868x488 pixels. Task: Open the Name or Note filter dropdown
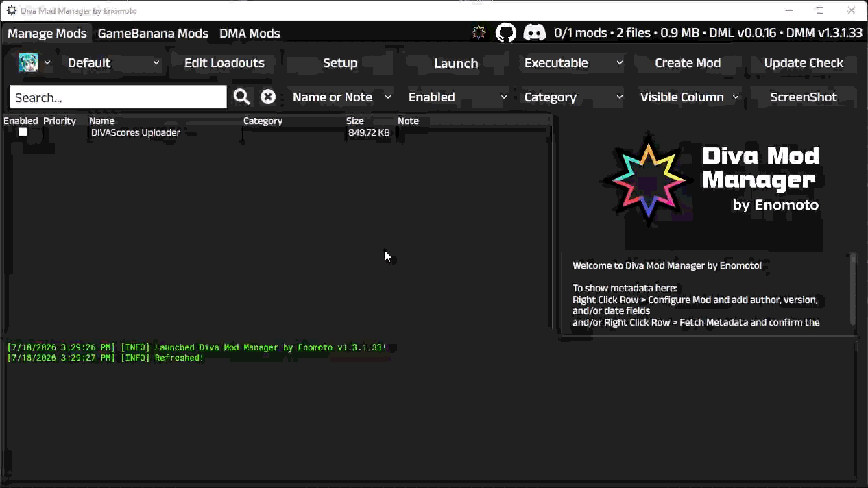[x=341, y=97]
